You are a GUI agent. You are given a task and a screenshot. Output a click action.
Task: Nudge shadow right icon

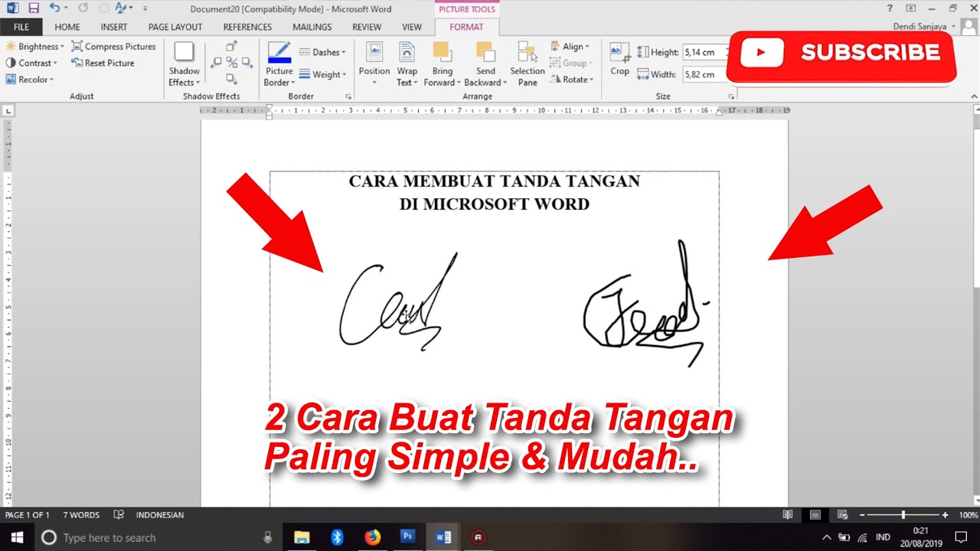[x=247, y=63]
